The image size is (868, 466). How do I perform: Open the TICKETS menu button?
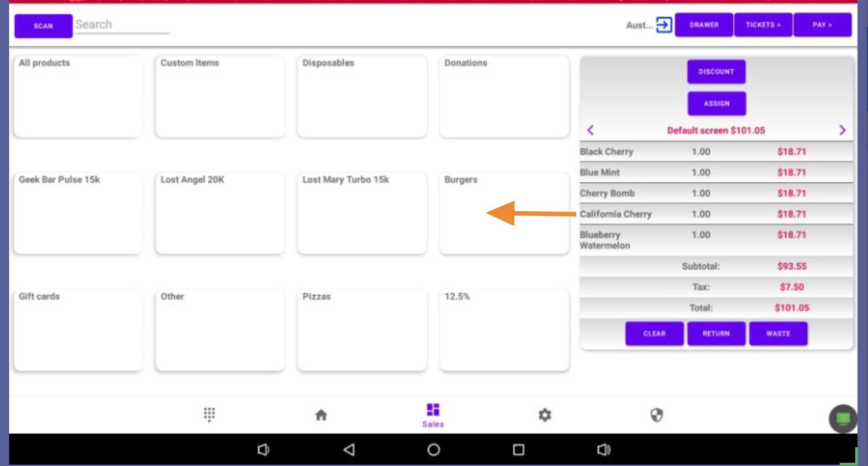point(763,25)
